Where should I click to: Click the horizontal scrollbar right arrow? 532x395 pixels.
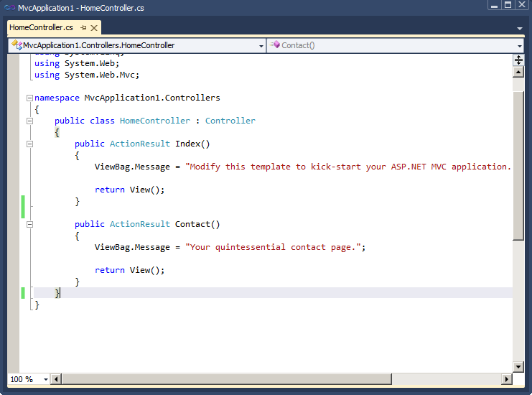click(x=507, y=379)
